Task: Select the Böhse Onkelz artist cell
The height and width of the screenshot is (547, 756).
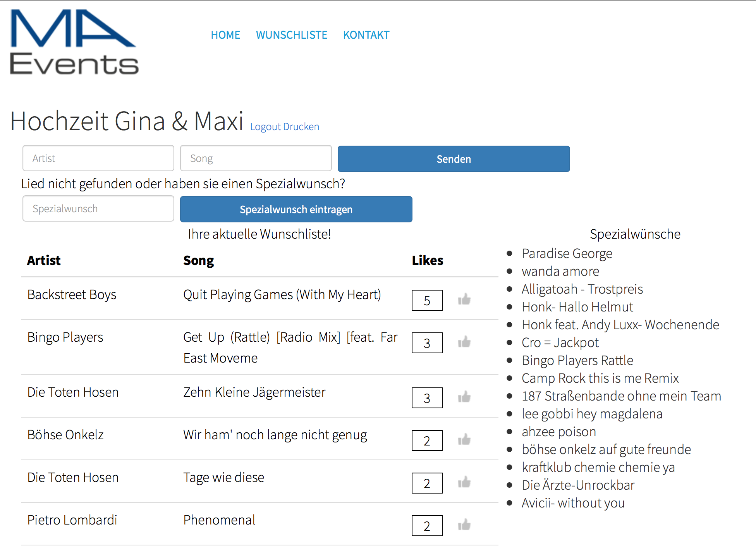Action: click(65, 435)
